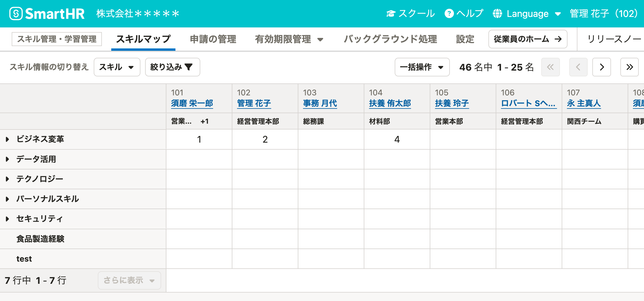Screen dimensions: 644x301
Task: Click the 扶養 侑太郎 ビジネス変革 cell
Action: [x=397, y=139]
